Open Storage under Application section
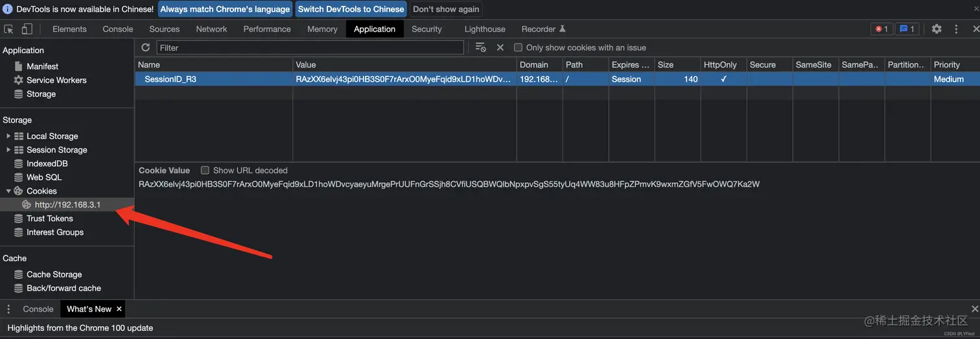980x339 pixels. (x=41, y=94)
